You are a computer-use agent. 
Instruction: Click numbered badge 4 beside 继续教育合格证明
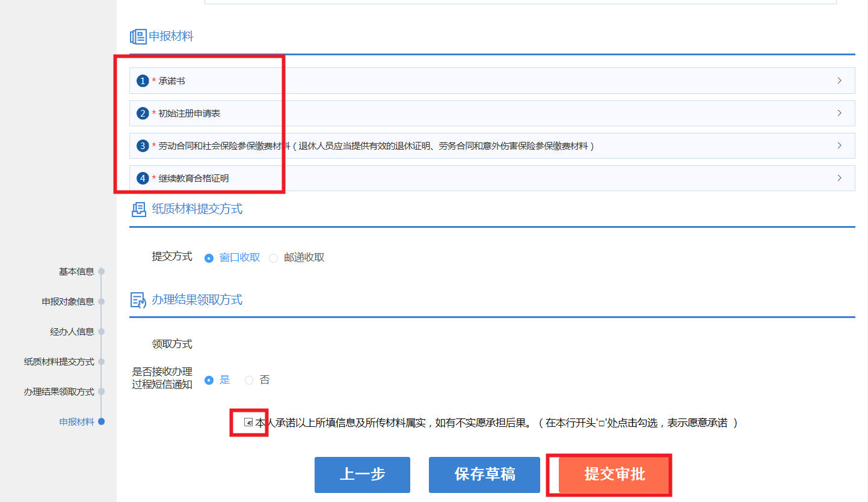pyautogui.click(x=143, y=178)
